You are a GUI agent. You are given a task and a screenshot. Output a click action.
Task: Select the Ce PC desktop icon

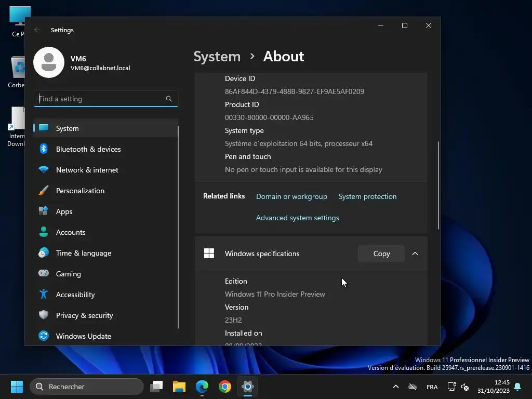click(x=19, y=21)
